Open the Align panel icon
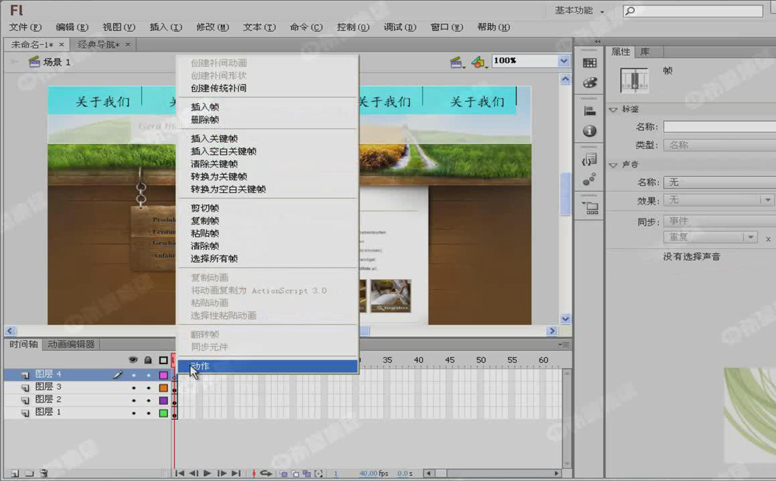 [590, 111]
